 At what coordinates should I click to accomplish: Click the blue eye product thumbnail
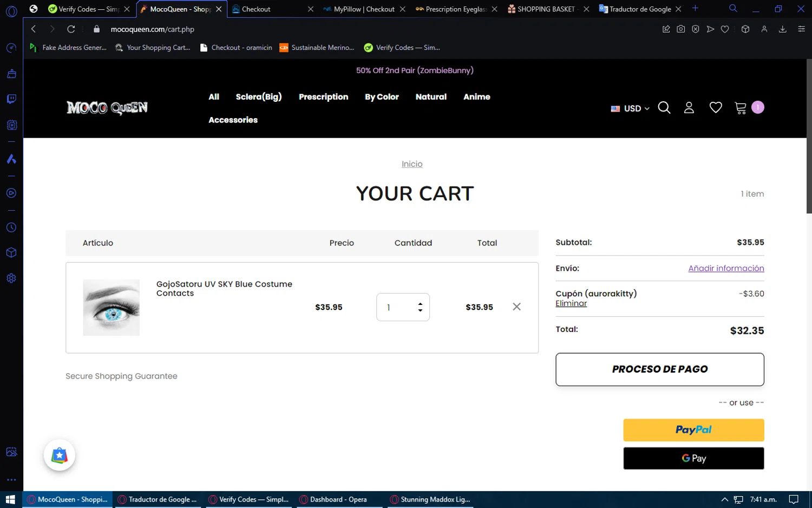[x=111, y=308]
